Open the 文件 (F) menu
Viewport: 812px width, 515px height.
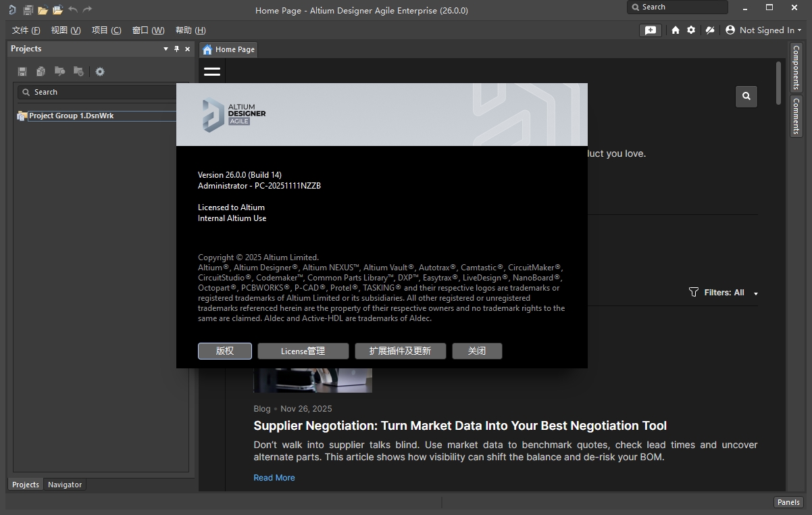pos(26,30)
